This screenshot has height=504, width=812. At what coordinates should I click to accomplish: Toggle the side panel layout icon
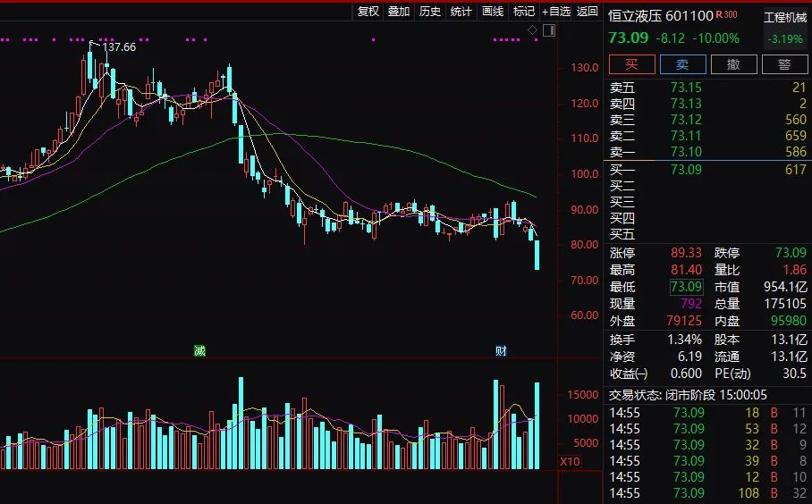coord(549,30)
